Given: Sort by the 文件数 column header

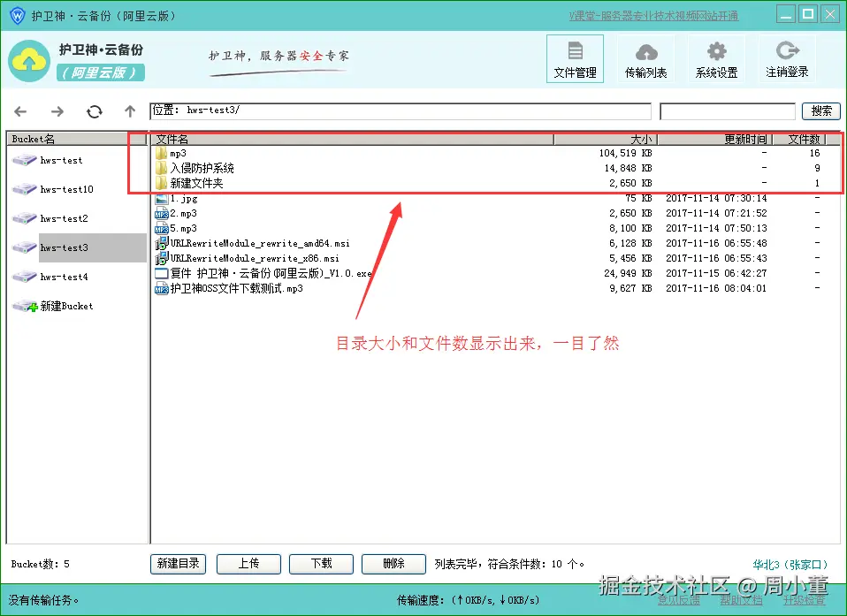Looking at the screenshot, I should click(x=799, y=140).
